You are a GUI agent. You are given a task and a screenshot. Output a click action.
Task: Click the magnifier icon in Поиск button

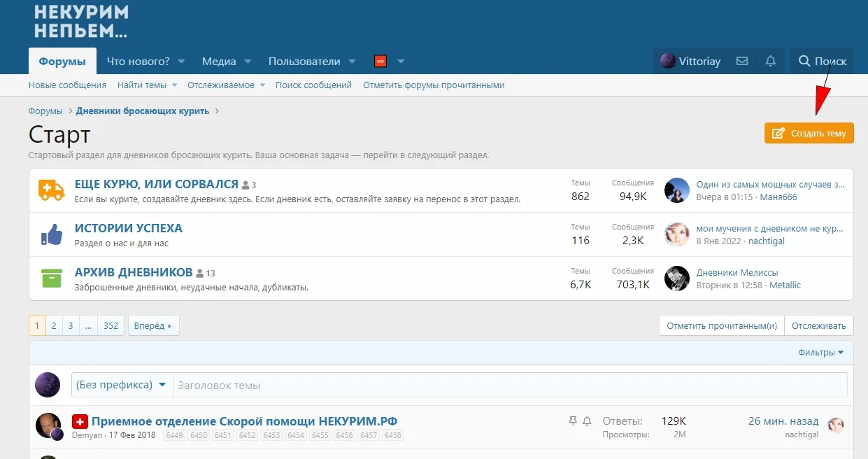point(803,61)
